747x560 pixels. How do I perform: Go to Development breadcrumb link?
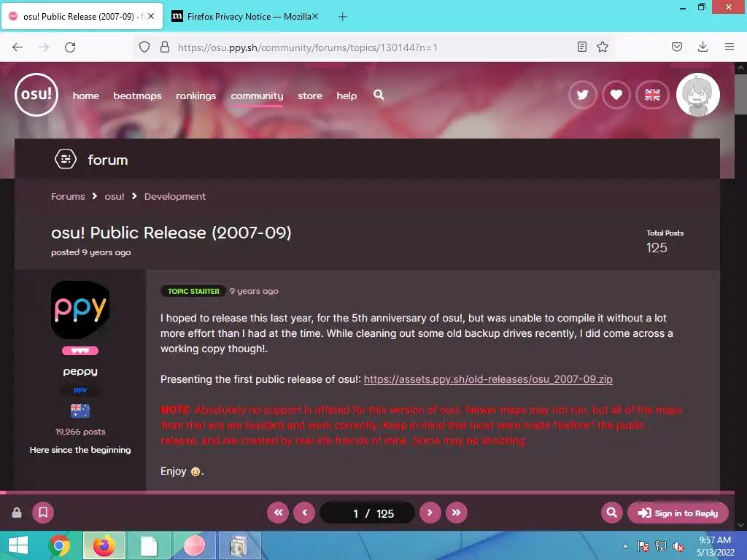point(175,196)
